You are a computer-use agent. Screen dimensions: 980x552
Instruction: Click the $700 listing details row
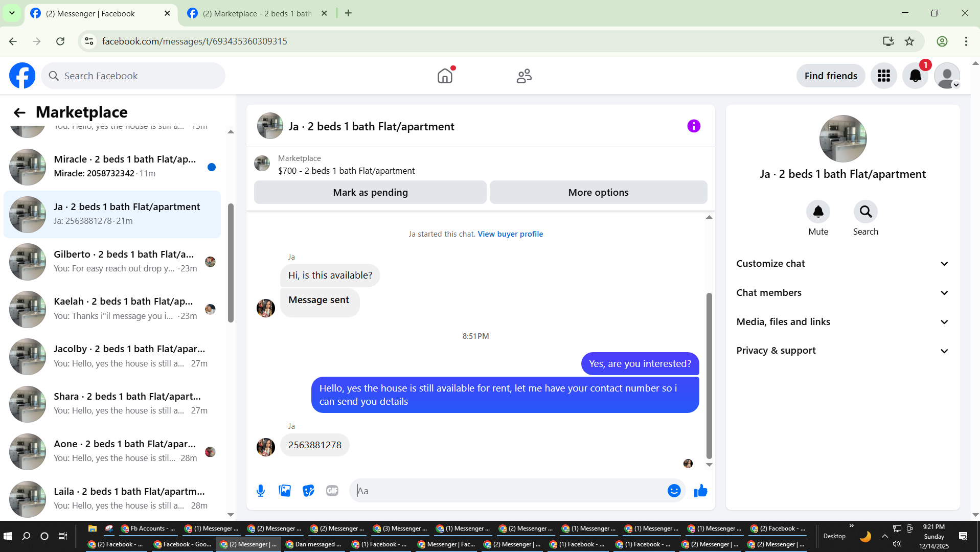481,165
